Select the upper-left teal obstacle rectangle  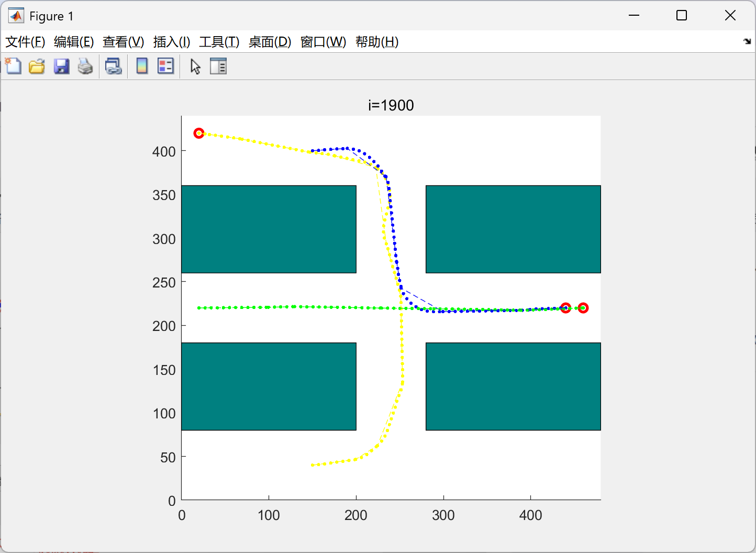coord(269,229)
